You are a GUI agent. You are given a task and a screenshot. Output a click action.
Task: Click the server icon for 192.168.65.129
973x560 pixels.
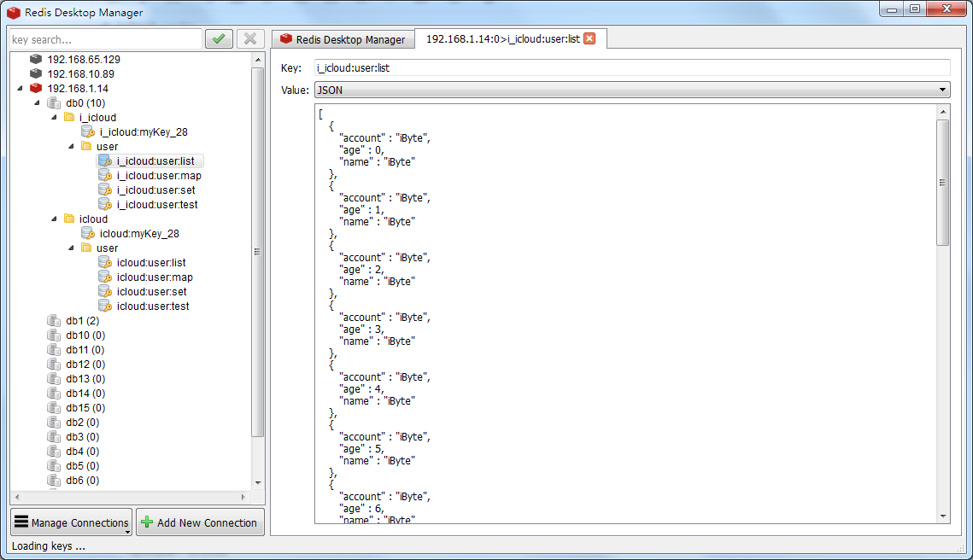(36, 59)
